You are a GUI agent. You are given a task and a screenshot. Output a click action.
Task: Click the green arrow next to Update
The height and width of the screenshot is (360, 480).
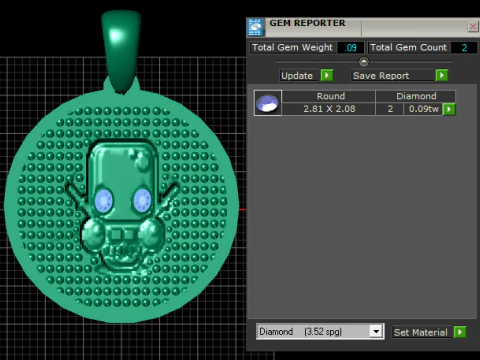327,75
